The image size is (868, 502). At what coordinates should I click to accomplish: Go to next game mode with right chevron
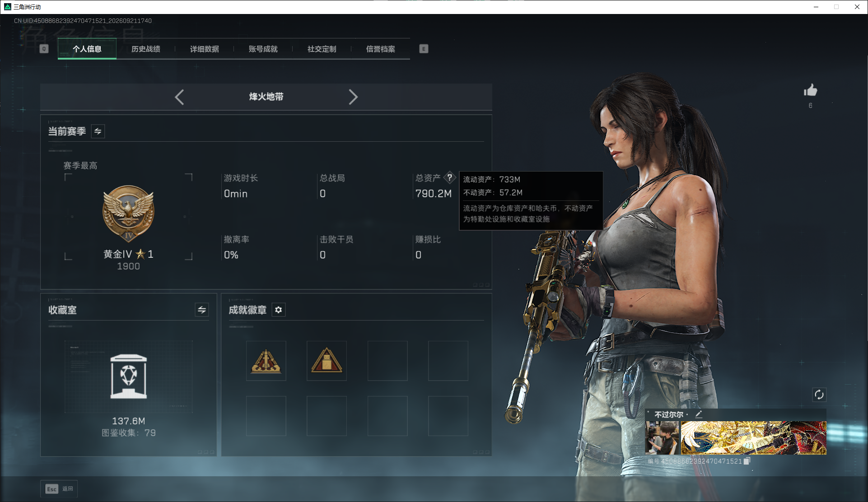(x=353, y=97)
